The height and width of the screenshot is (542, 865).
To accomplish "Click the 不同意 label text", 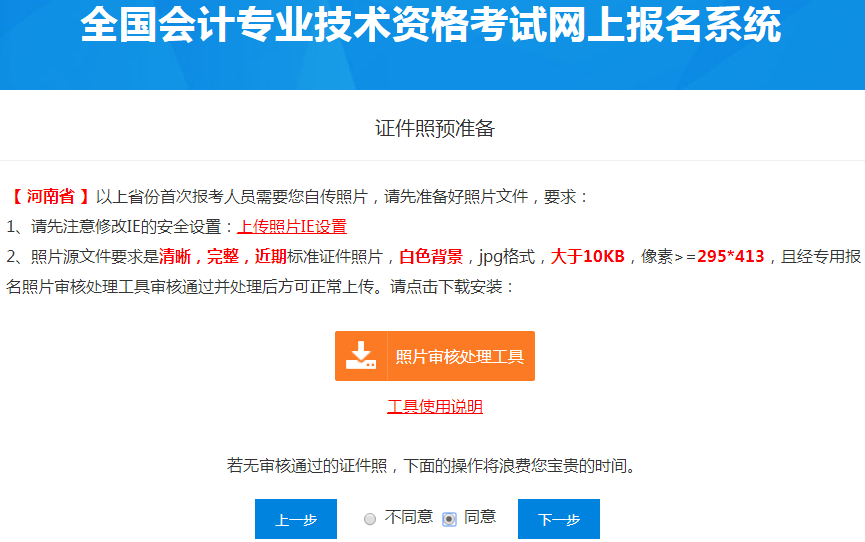I will click(x=409, y=517).
